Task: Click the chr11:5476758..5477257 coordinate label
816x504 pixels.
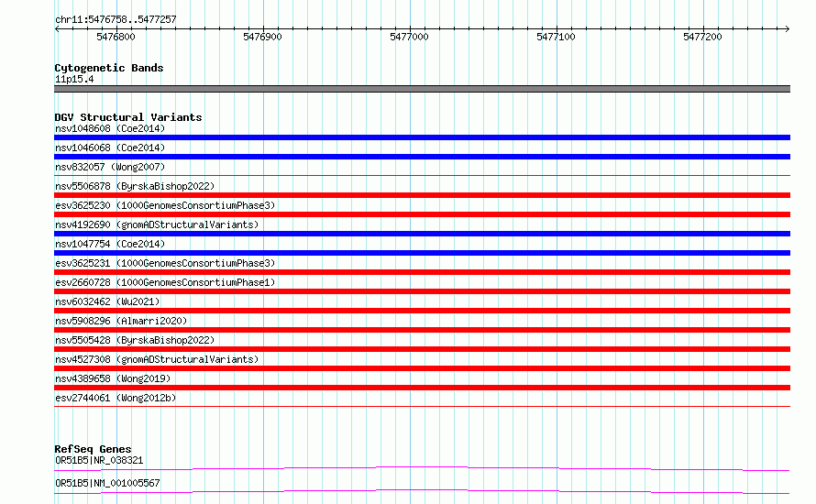Action: click(116, 19)
